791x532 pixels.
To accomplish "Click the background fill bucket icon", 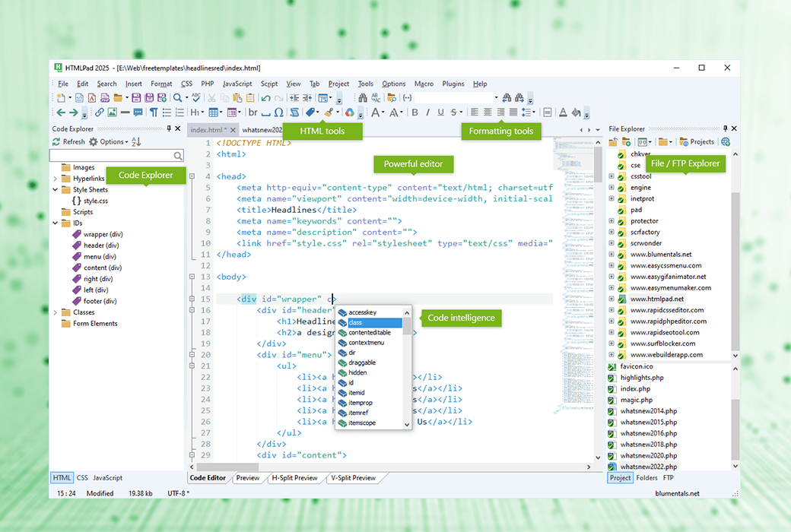I will (576, 112).
